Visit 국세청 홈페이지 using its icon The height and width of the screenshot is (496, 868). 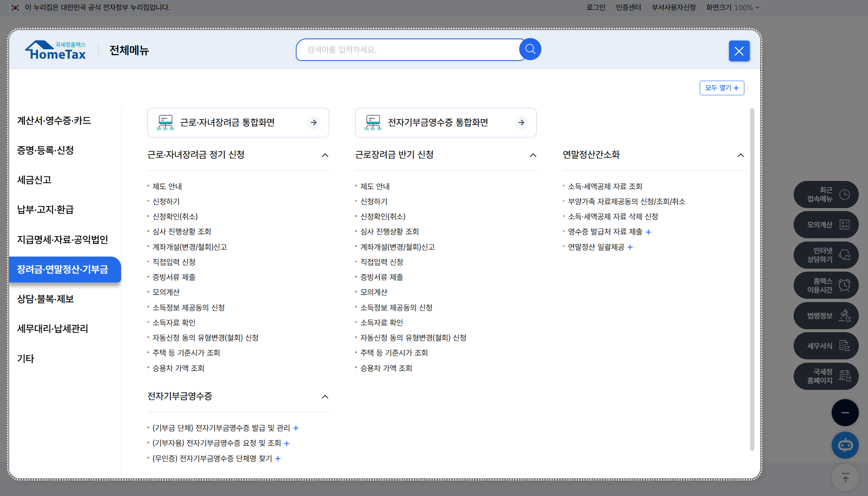tap(825, 376)
